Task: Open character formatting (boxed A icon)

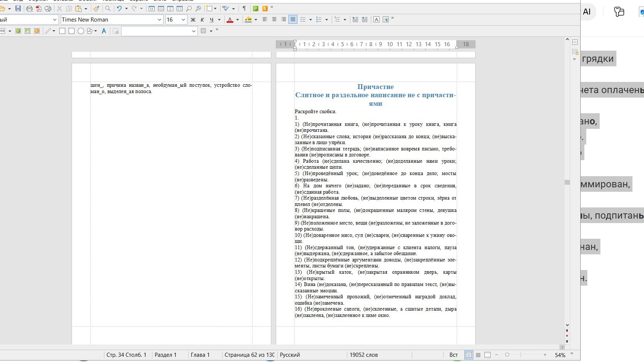Action: [x=376, y=19]
